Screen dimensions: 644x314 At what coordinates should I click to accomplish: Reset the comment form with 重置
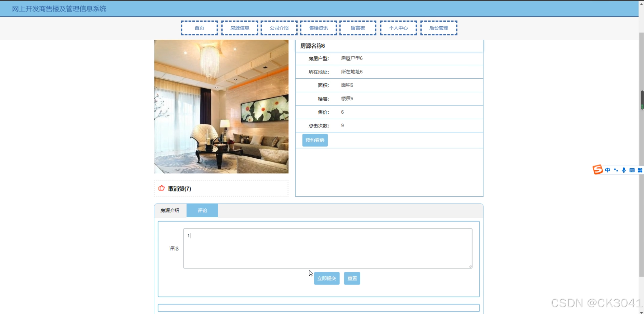tap(352, 278)
